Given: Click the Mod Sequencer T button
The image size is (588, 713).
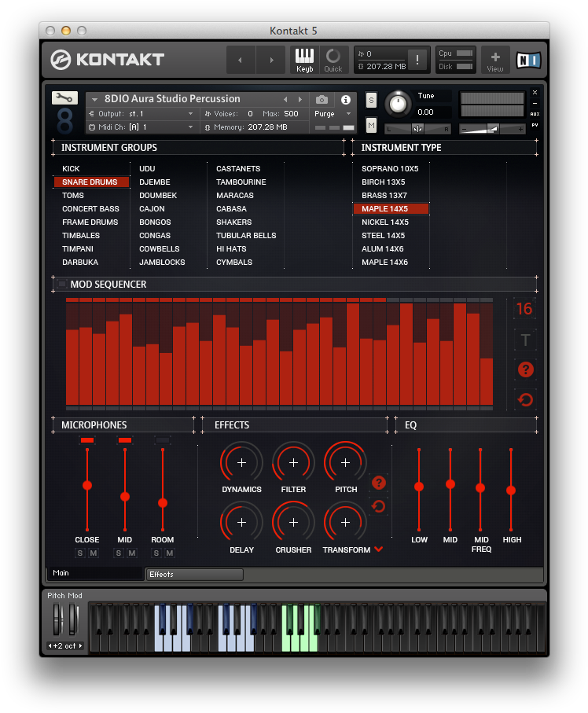Looking at the screenshot, I should [x=526, y=340].
